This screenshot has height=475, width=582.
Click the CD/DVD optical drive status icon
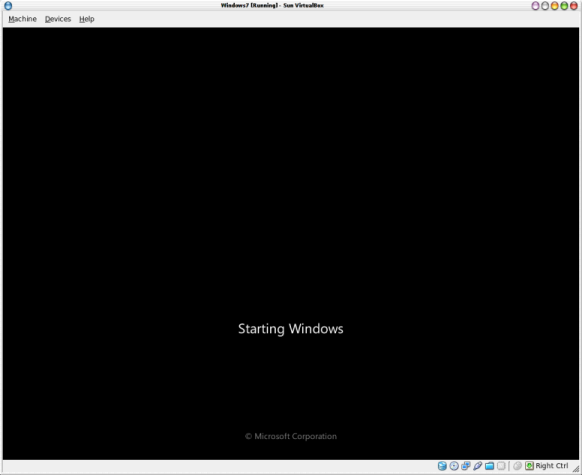[x=454, y=466]
